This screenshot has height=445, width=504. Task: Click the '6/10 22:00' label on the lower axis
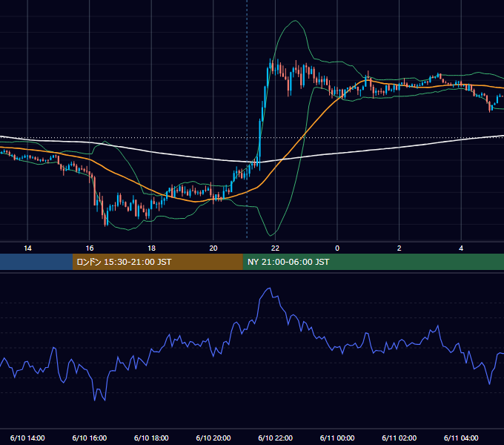pos(276,438)
